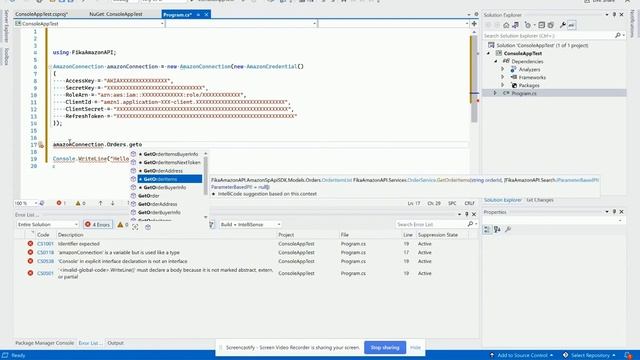Viewport: 640px width, 360px height.
Task: Toggle the IntelliSense expand scope filter icon
Action: tap(135, 227)
